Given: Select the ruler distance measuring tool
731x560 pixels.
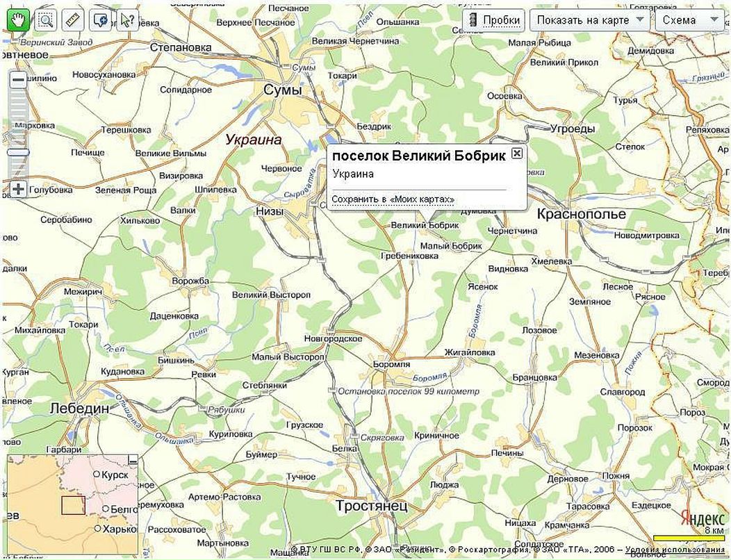Looking at the screenshot, I should [73, 19].
